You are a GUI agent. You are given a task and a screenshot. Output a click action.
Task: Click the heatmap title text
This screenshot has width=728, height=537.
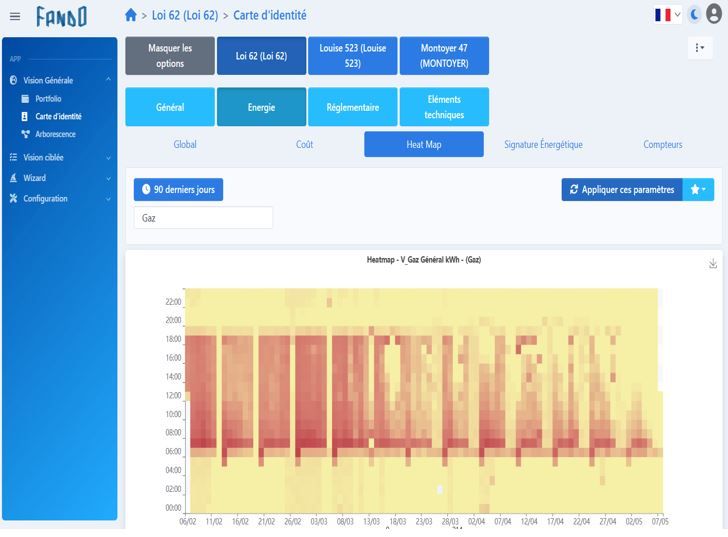424,260
